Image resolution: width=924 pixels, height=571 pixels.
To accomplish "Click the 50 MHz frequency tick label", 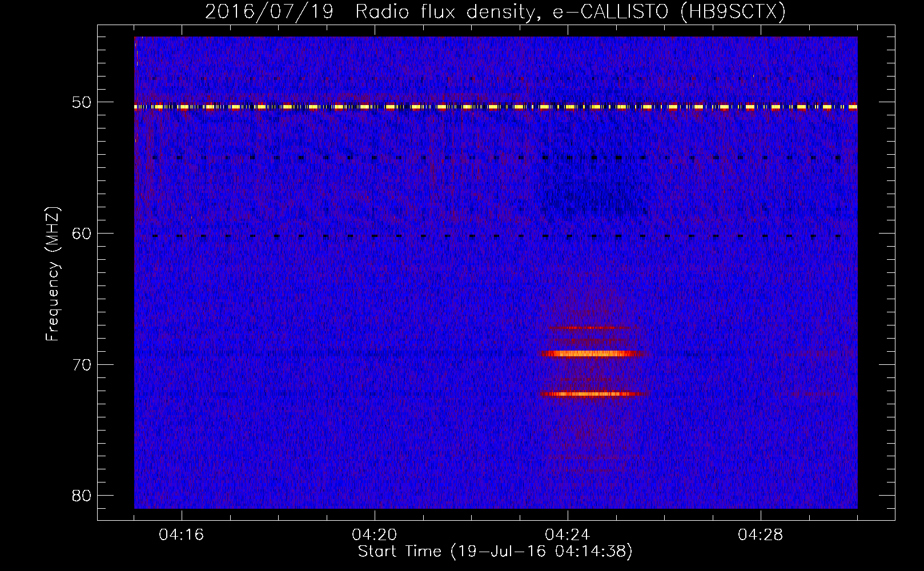I will (x=82, y=103).
